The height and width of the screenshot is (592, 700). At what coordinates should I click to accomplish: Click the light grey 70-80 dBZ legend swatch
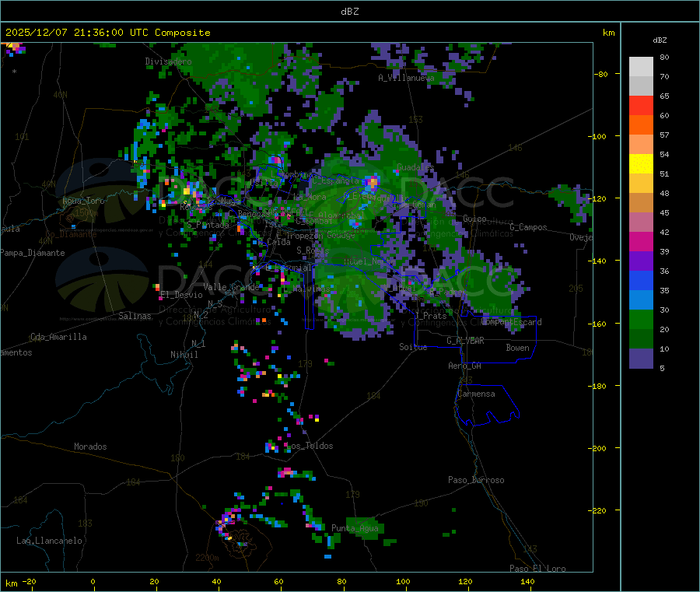click(x=641, y=67)
